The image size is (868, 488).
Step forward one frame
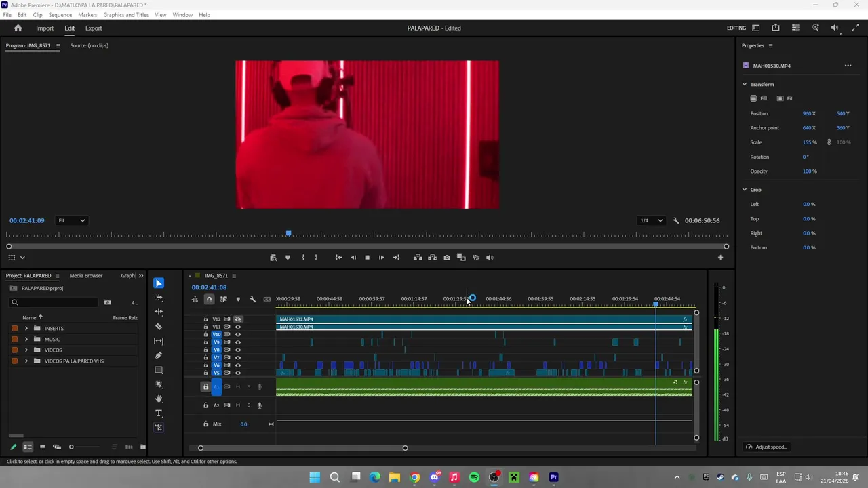381,258
